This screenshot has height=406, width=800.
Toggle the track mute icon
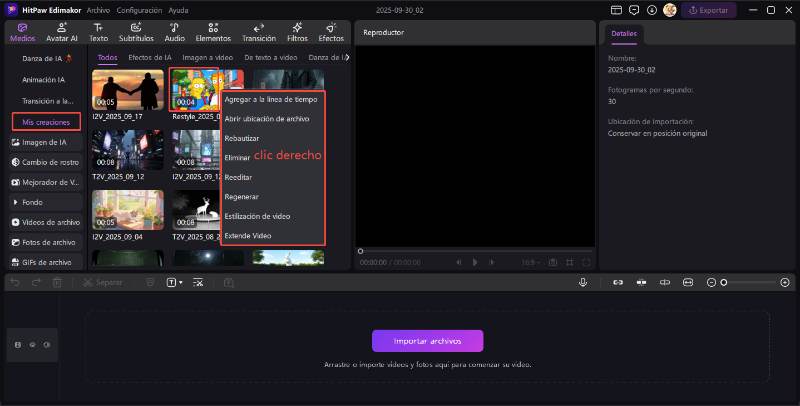point(46,344)
